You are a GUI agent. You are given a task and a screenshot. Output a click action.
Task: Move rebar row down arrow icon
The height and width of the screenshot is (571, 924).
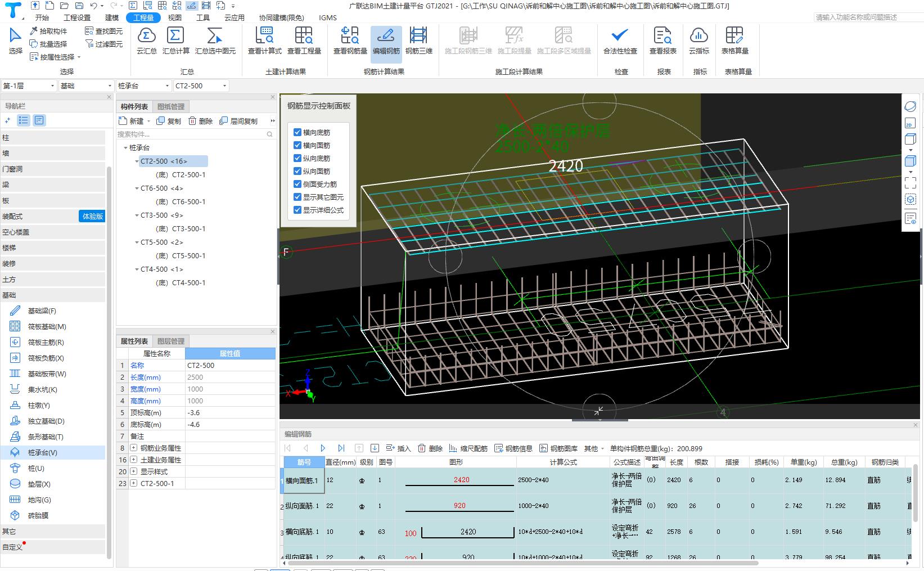point(375,448)
